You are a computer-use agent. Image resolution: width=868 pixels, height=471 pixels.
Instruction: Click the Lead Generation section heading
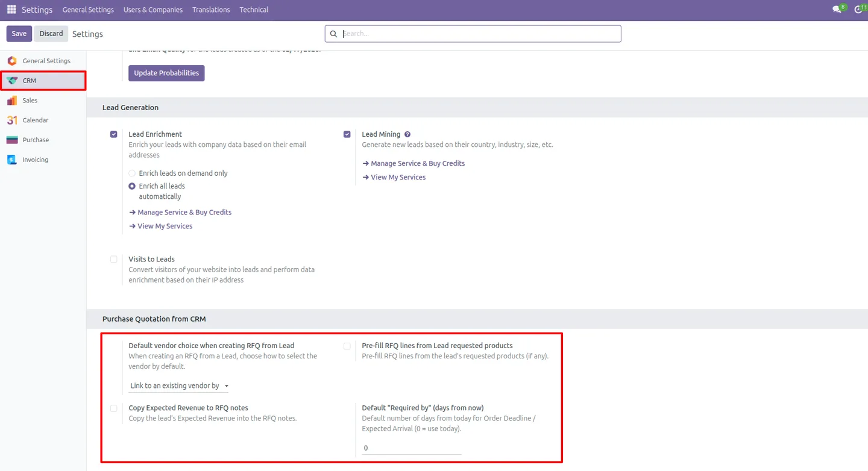click(x=130, y=108)
